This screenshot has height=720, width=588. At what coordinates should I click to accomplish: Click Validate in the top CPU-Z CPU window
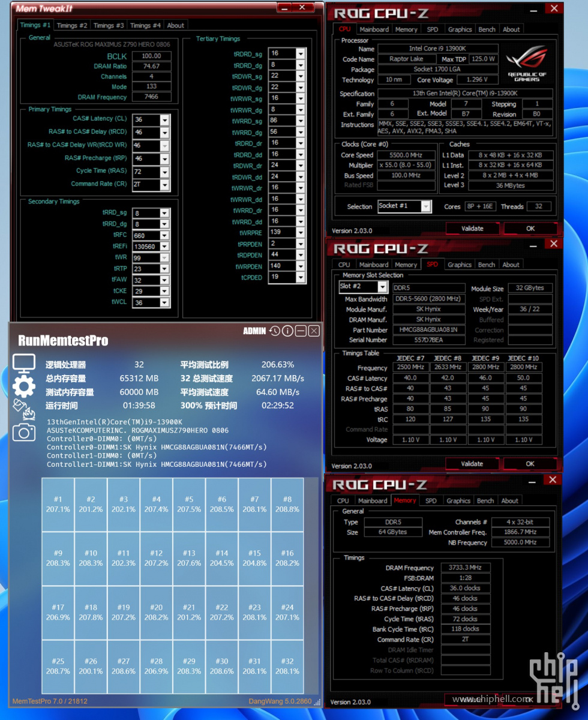point(472,228)
